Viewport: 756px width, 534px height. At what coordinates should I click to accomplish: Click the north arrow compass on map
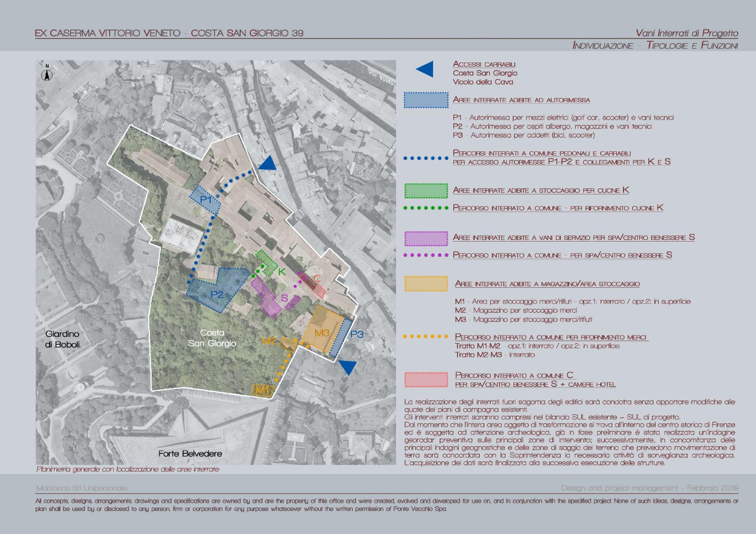[47, 74]
